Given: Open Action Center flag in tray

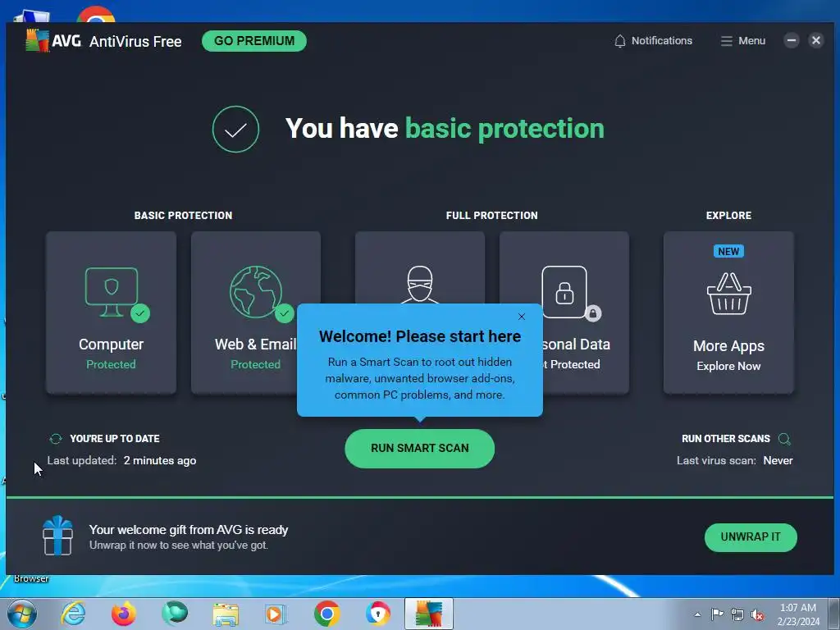Looking at the screenshot, I should pyautogui.click(x=717, y=614).
